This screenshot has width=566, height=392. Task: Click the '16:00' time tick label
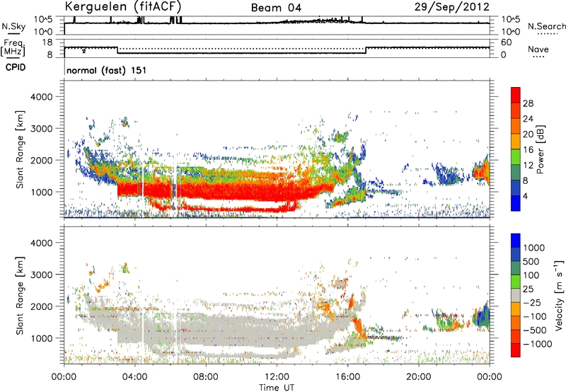tap(347, 377)
